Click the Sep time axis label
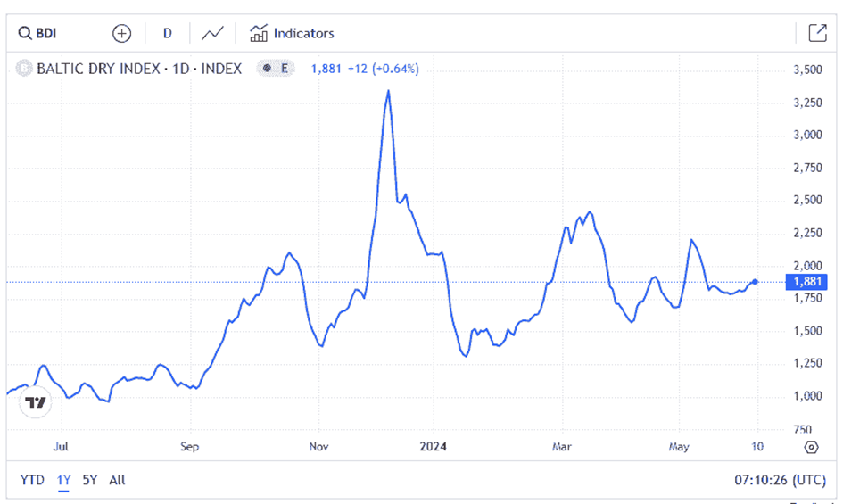This screenshot has height=504, width=843. [x=189, y=446]
